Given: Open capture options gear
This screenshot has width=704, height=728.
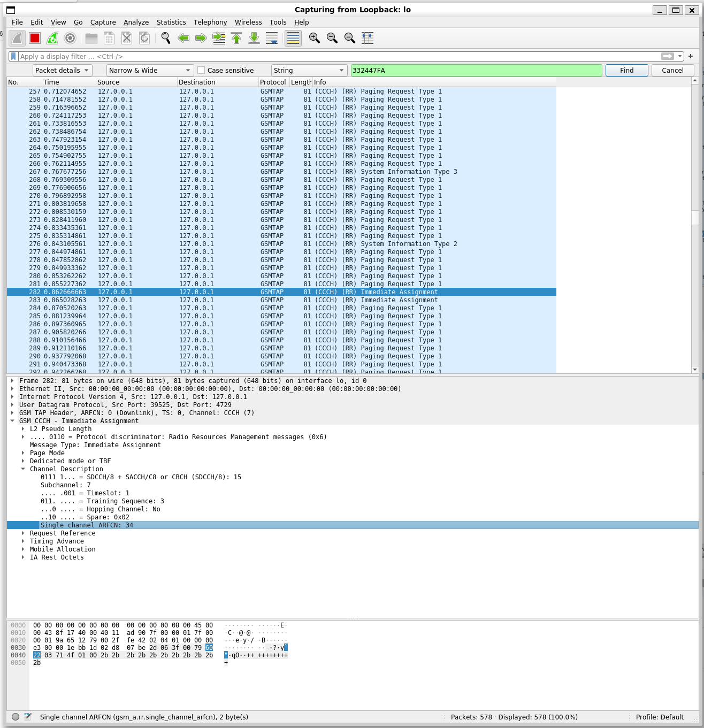Looking at the screenshot, I should [x=70, y=37].
